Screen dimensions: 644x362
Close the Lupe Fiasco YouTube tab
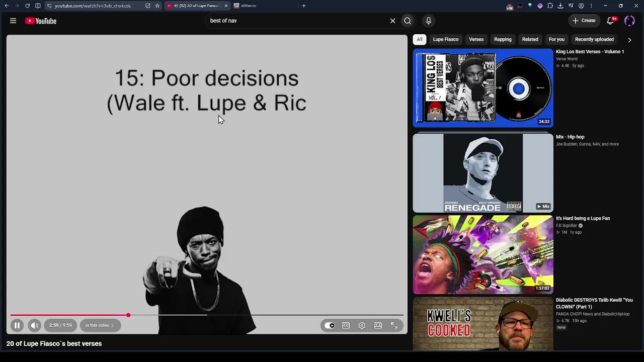(x=226, y=6)
